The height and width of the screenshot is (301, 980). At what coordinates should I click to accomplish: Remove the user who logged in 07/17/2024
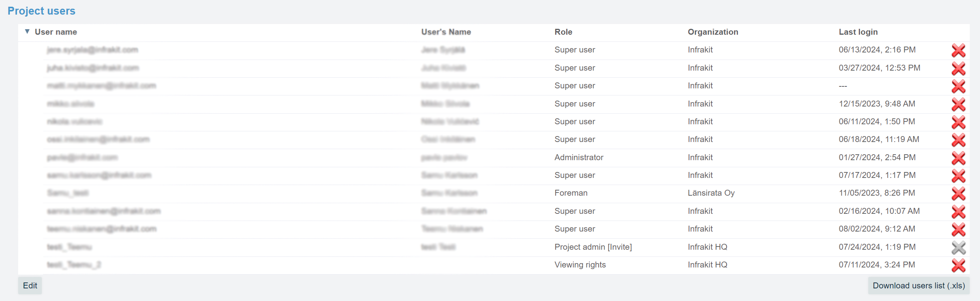point(958,176)
